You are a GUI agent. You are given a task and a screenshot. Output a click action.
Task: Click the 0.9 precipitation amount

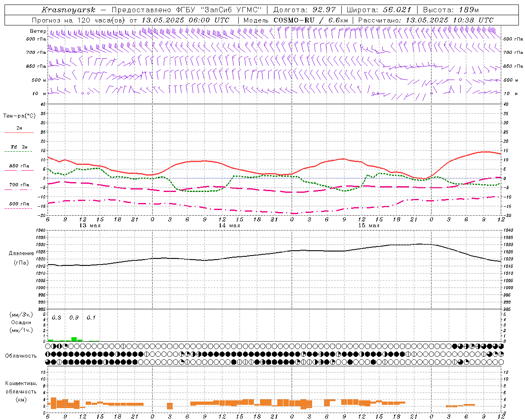74,318
